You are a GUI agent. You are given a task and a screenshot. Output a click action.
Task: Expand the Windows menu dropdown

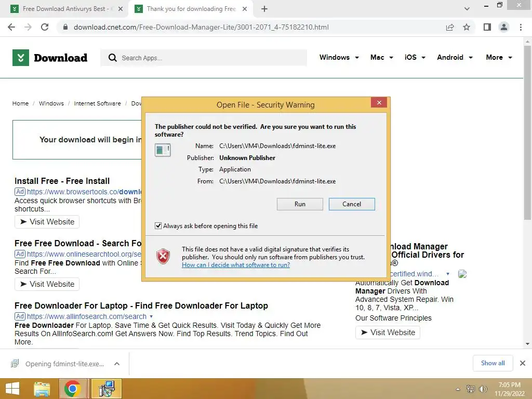coord(339,57)
